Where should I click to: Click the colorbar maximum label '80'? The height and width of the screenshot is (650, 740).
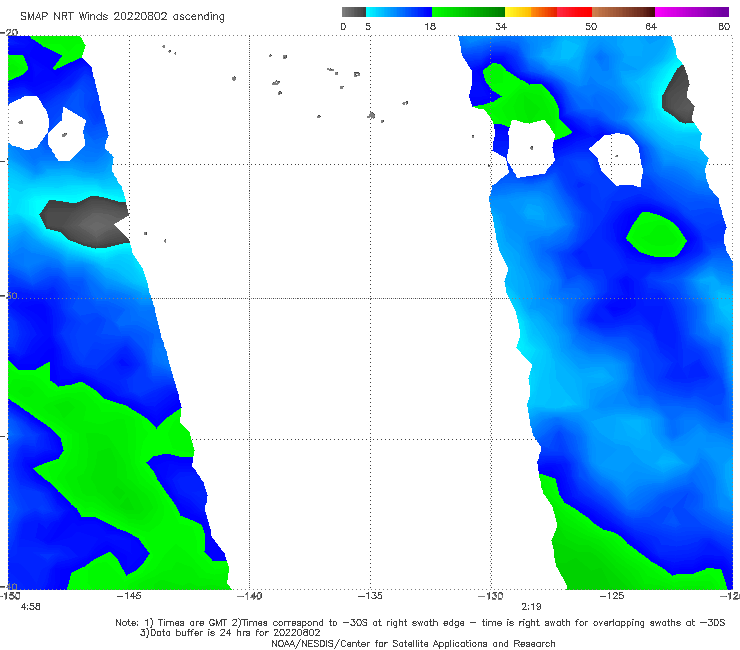724,27
